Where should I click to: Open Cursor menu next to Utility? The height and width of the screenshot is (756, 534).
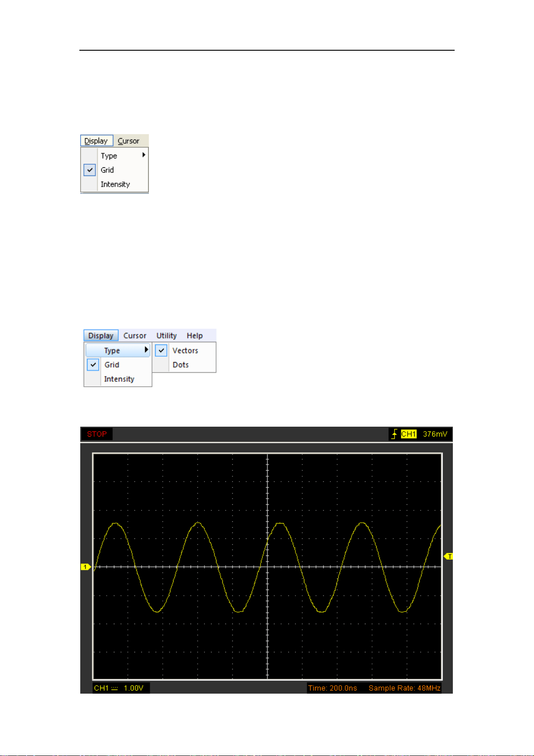(x=135, y=336)
